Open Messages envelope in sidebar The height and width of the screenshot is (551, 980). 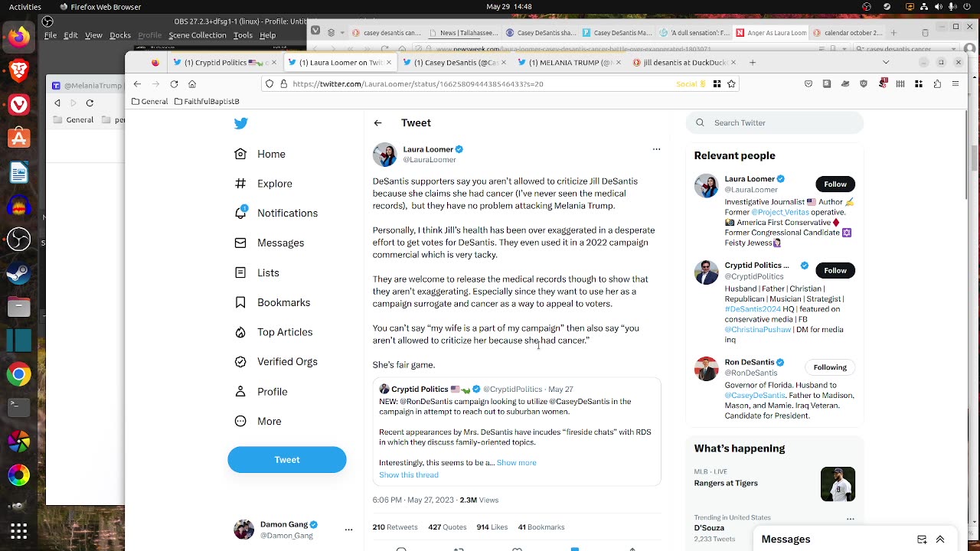pos(240,243)
